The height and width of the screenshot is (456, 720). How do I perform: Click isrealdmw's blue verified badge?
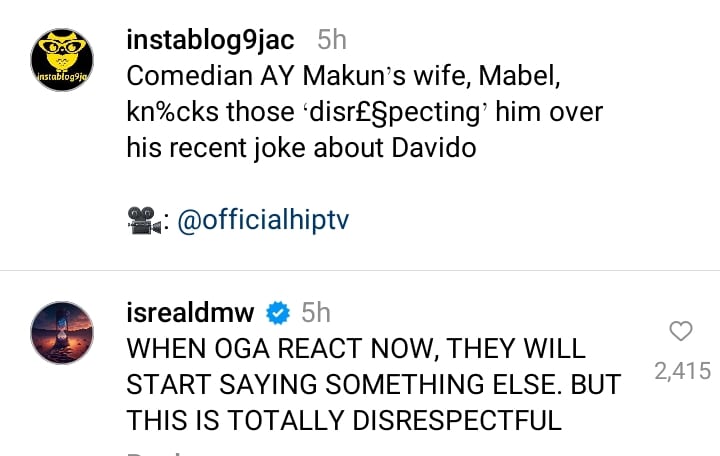click(x=277, y=314)
